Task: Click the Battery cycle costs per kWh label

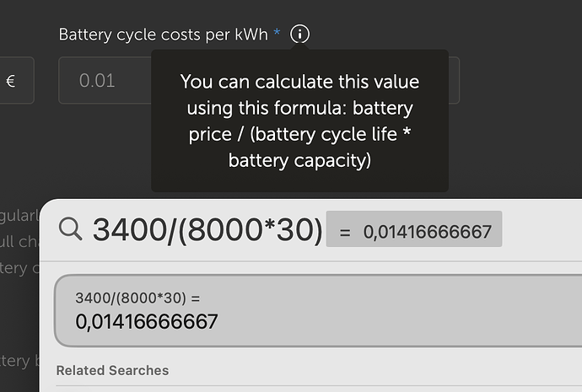Action: point(163,35)
